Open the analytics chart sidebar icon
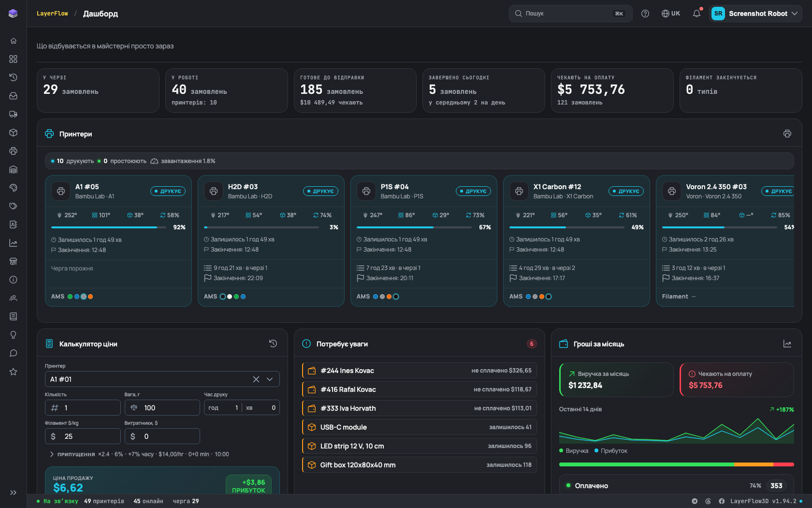Image resolution: width=812 pixels, height=508 pixels. point(14,243)
